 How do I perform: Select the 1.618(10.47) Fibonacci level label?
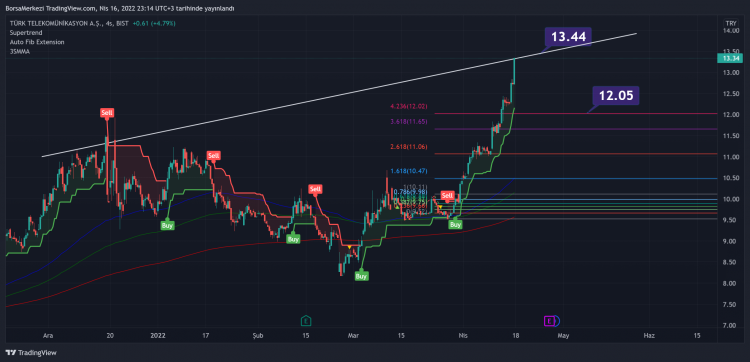pyautogui.click(x=409, y=171)
